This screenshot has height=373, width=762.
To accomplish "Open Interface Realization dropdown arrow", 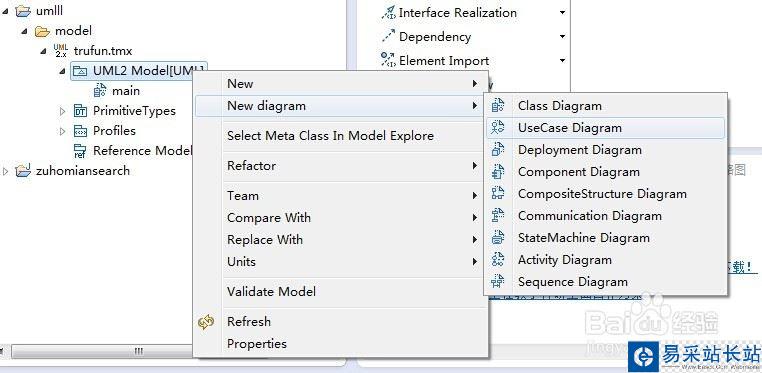I will (562, 13).
